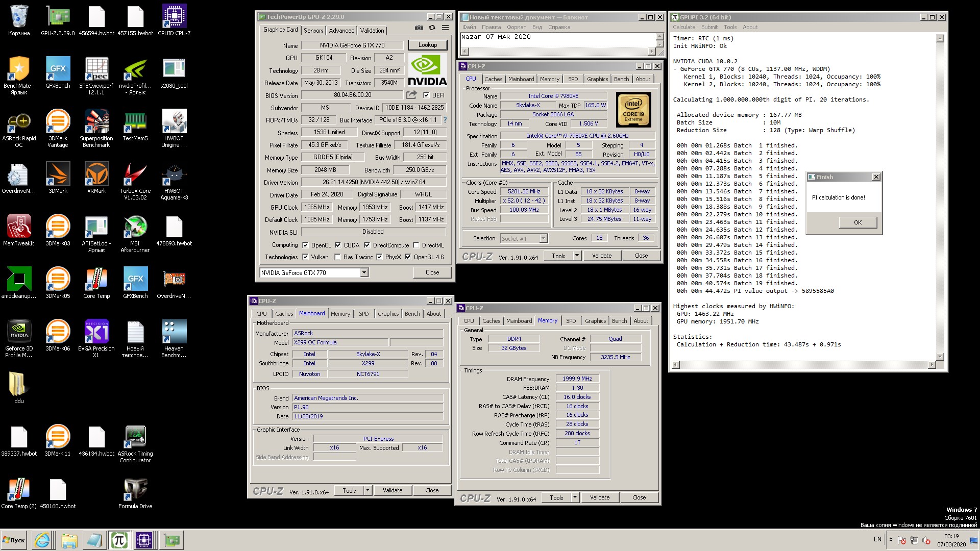980x551 pixels.
Task: Click OK in the Finish dialog
Action: (x=857, y=222)
